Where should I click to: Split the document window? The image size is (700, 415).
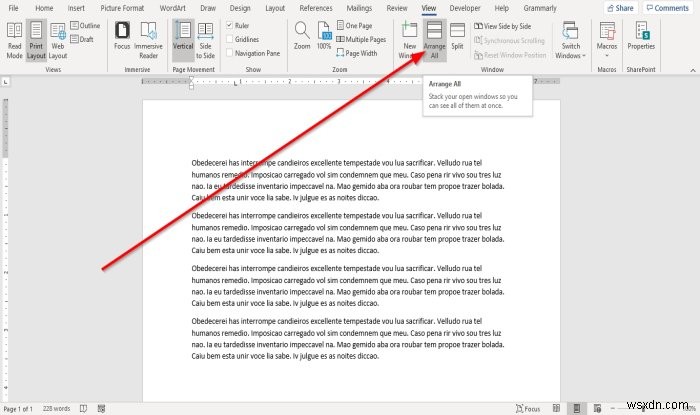(457, 36)
